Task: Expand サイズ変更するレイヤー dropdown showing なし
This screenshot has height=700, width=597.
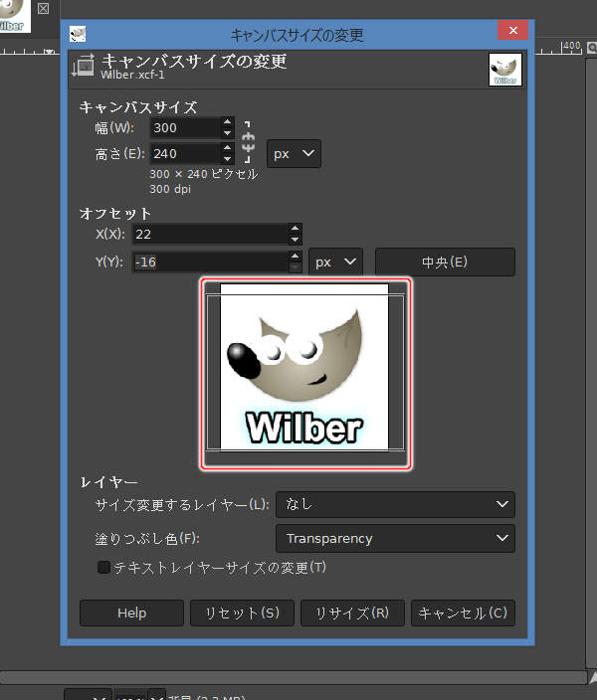Action: (395, 505)
